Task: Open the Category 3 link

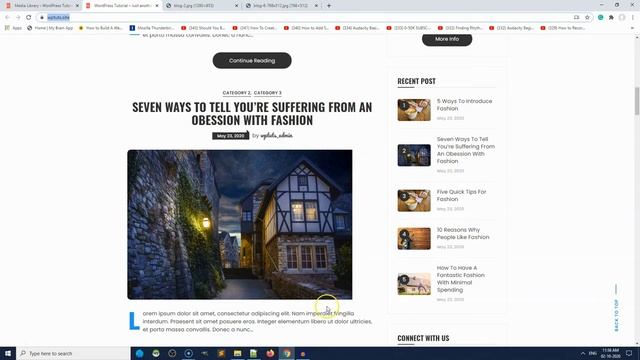Action: pos(268,93)
